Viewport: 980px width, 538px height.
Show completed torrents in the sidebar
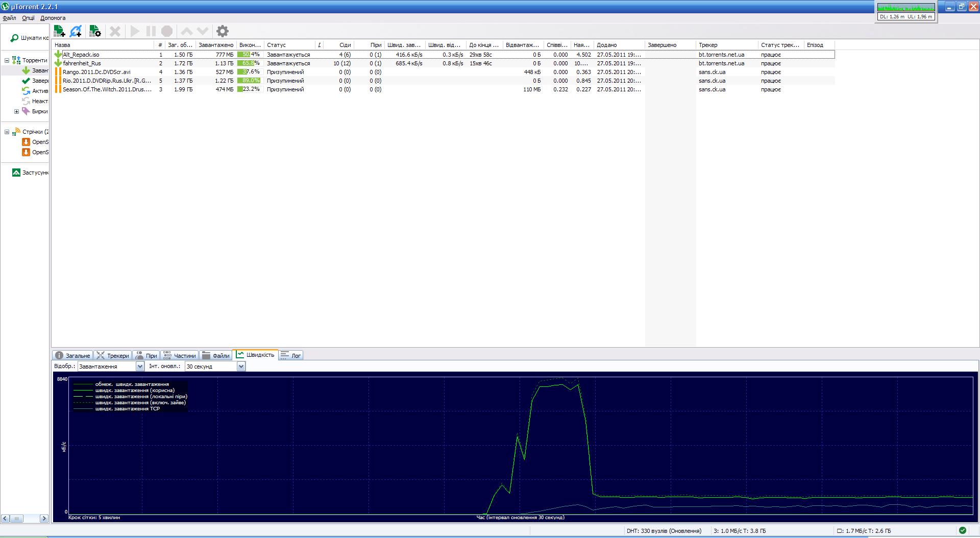point(35,81)
